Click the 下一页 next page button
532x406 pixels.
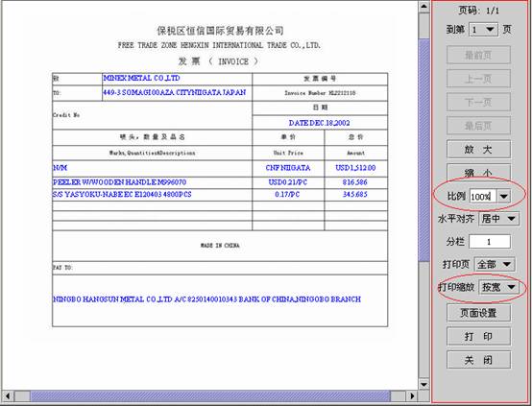[478, 102]
